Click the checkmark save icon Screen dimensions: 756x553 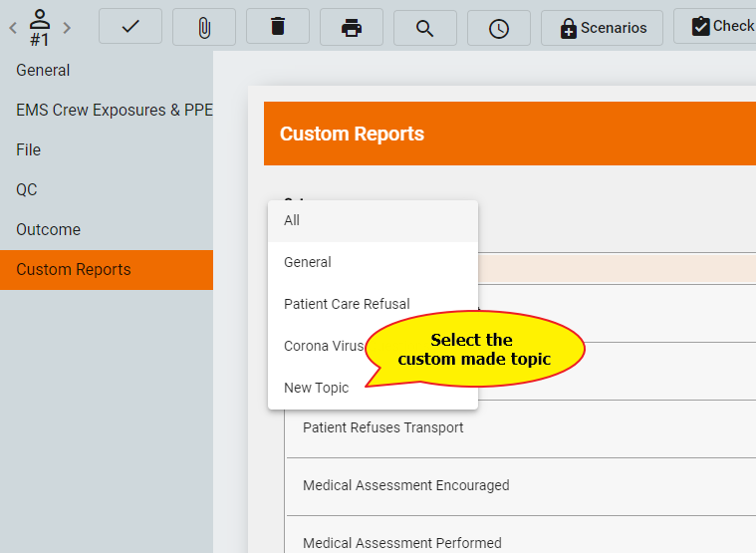click(130, 27)
